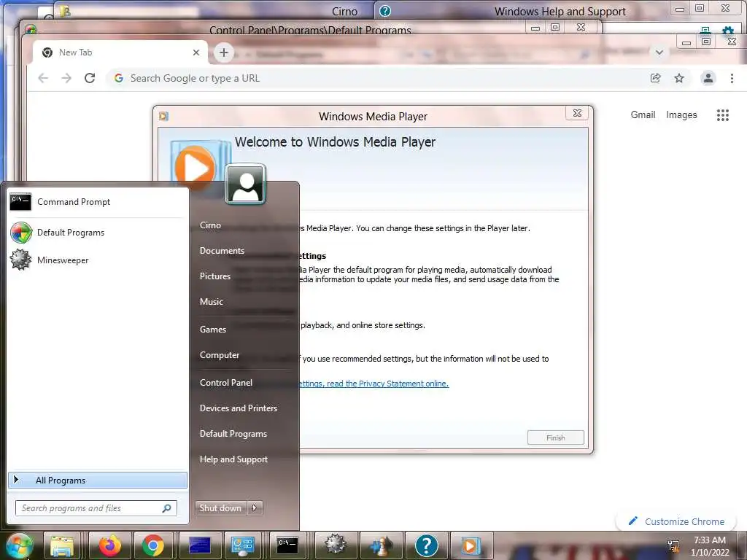The image size is (747, 560).
Task: Open Command Prompt from Start menu
Action: coord(98,202)
